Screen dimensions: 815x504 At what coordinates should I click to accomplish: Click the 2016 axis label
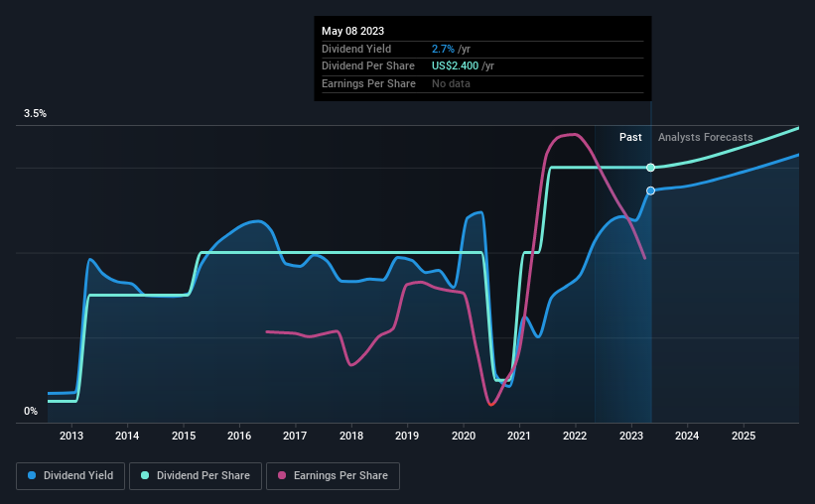pyautogui.click(x=239, y=436)
